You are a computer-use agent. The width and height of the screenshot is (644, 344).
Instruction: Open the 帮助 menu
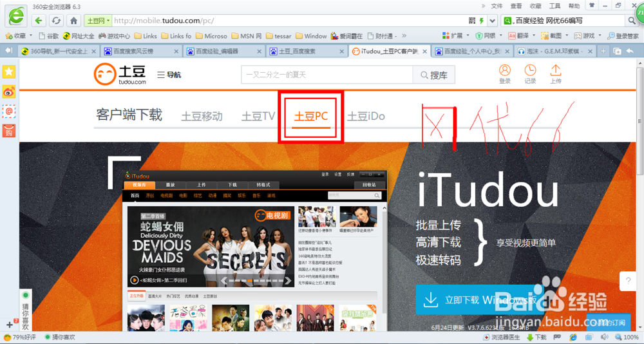coord(574,6)
